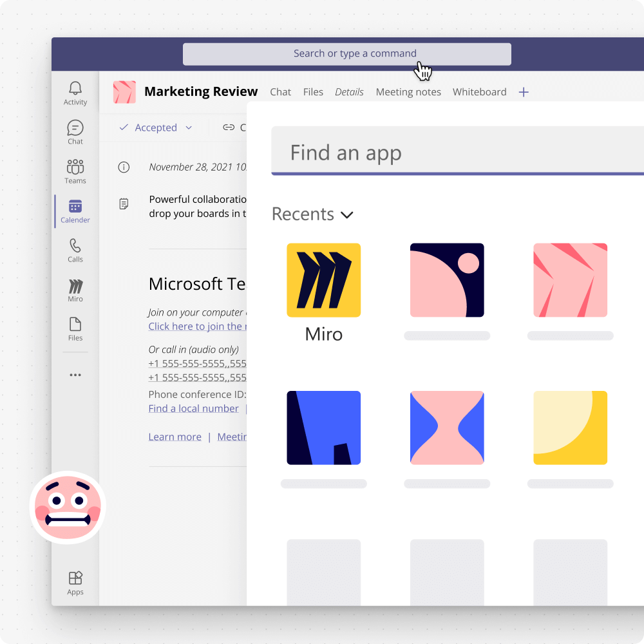Screen dimensions: 644x644
Task: Collapse the Recents section
Action: click(x=347, y=215)
